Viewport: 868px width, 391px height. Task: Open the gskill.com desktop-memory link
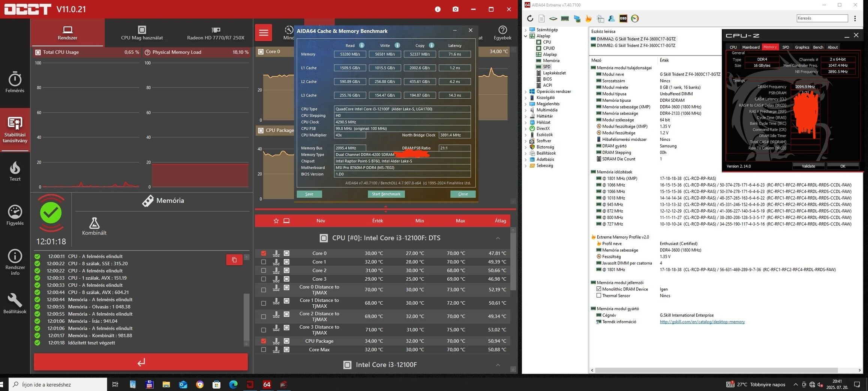[x=702, y=322]
